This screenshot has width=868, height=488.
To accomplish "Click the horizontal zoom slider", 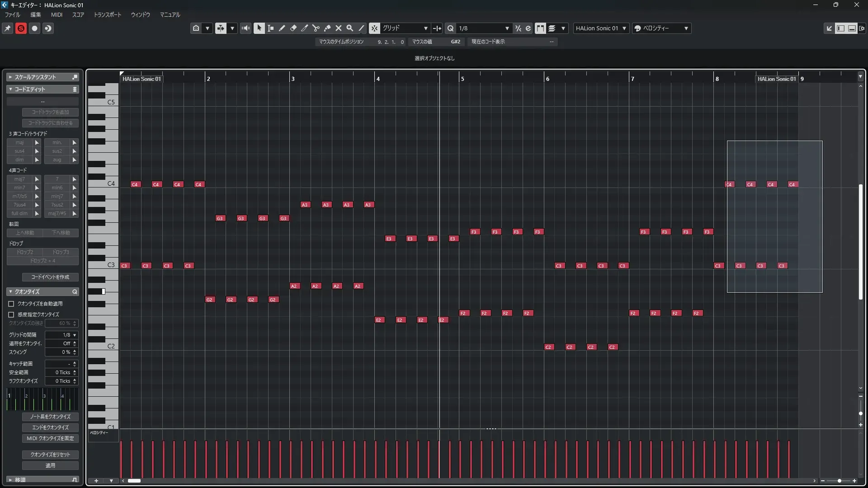I will (x=839, y=481).
